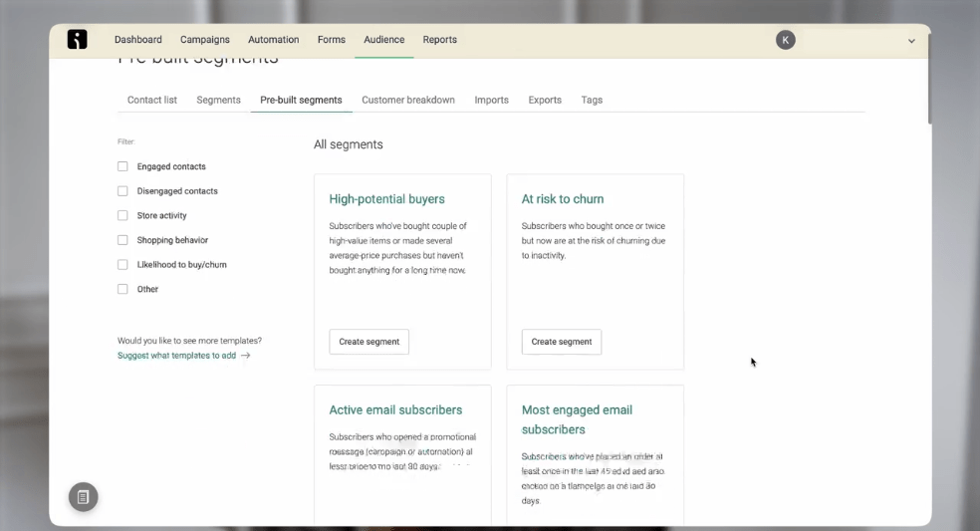Viewport: 980px width, 531px height.
Task: Enable the Store activity filter
Action: click(122, 215)
